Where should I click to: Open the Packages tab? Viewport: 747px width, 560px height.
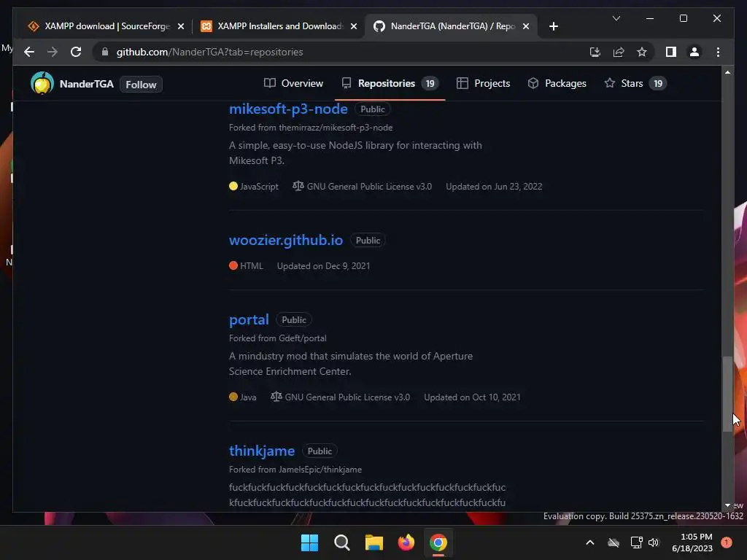coord(557,83)
